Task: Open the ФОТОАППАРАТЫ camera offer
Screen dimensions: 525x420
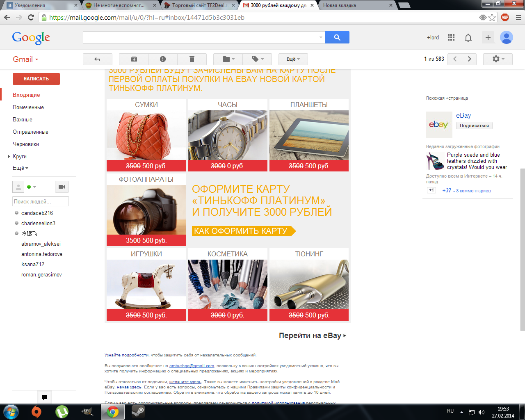Action: point(146,210)
